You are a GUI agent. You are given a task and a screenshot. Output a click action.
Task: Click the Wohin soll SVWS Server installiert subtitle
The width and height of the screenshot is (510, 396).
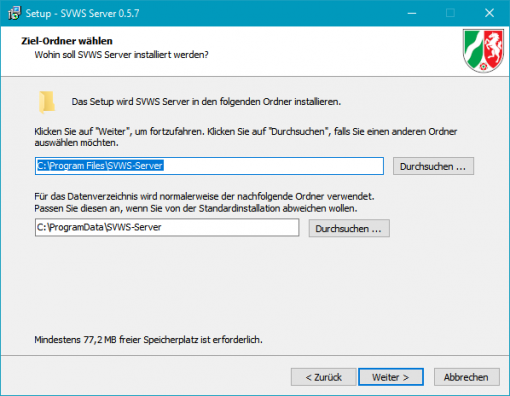122,55
